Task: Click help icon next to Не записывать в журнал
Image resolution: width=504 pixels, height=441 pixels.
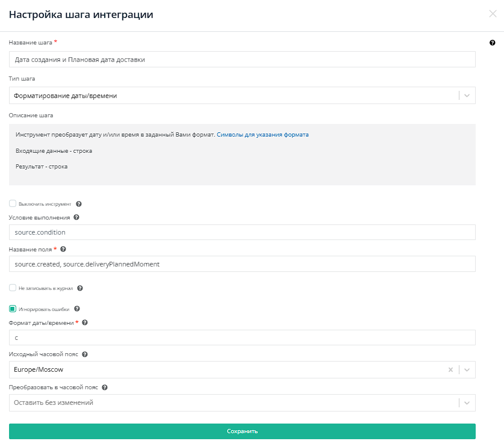Action: click(x=80, y=288)
